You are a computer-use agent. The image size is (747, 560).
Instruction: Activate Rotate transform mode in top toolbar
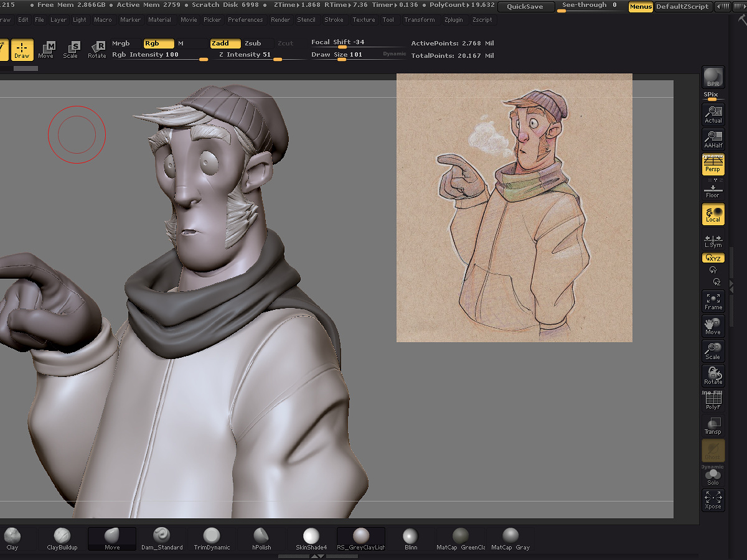click(97, 50)
